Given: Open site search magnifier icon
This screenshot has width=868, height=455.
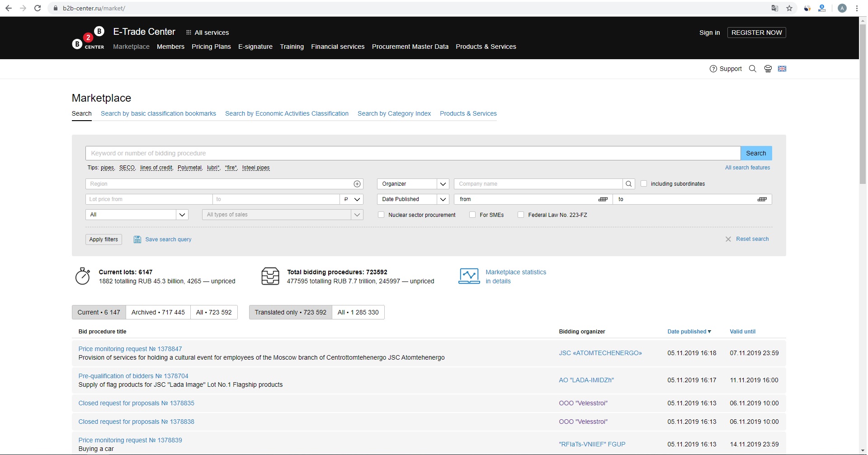Looking at the screenshot, I should tap(753, 69).
